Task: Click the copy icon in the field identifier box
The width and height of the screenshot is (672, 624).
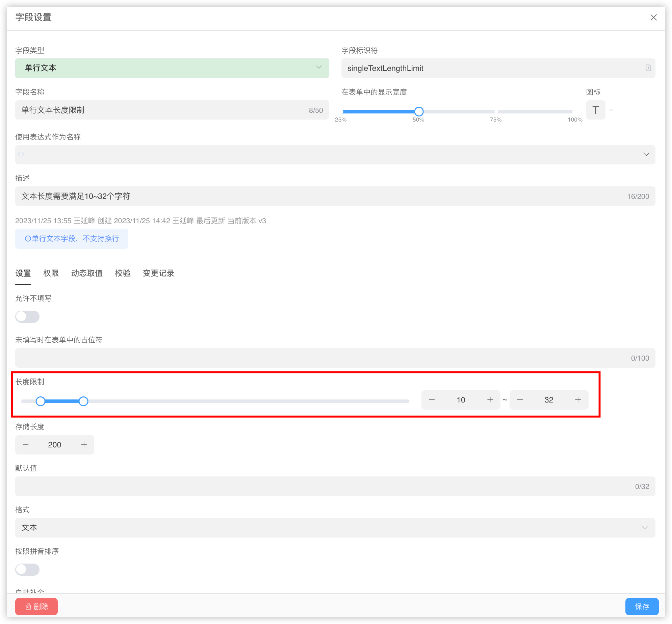Action: tap(648, 68)
